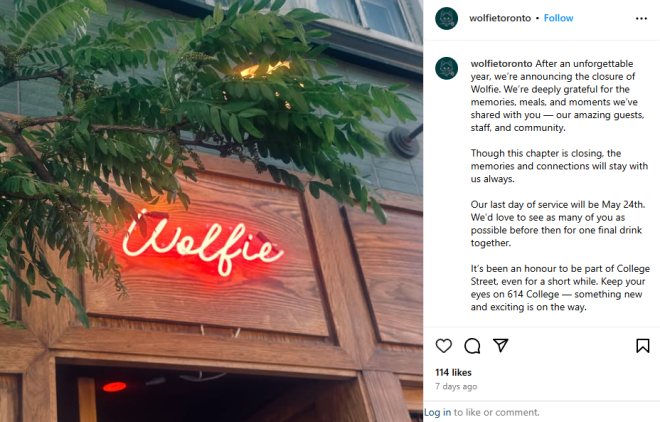Viewport: 660px width, 422px height.
Task: Like the post with heart icon
Action: pyautogui.click(x=443, y=346)
